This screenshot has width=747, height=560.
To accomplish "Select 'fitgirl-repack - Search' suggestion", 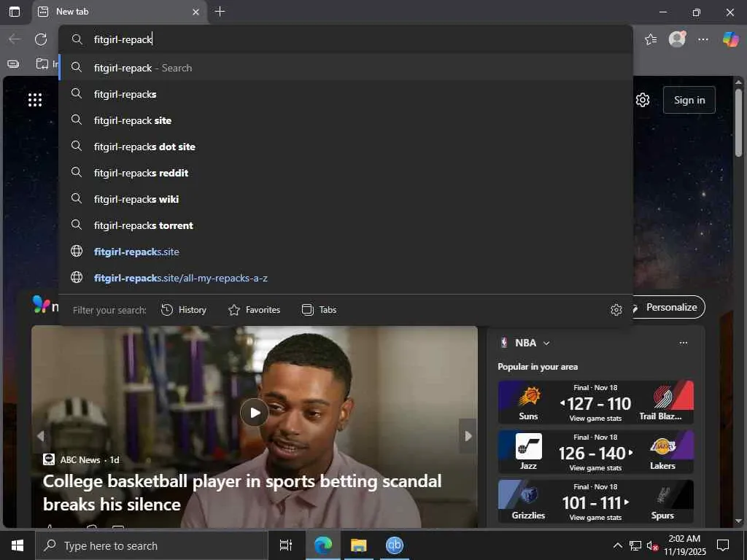I will pyautogui.click(x=345, y=68).
